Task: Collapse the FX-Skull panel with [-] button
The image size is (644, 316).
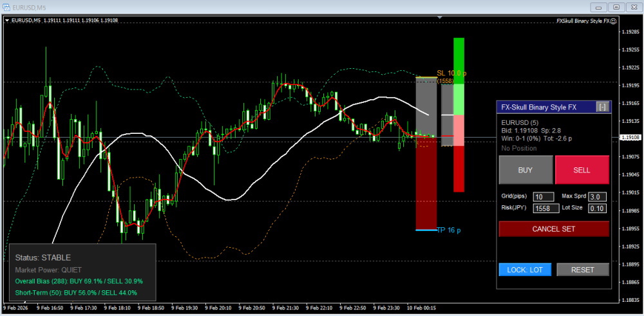Action: click(602, 107)
